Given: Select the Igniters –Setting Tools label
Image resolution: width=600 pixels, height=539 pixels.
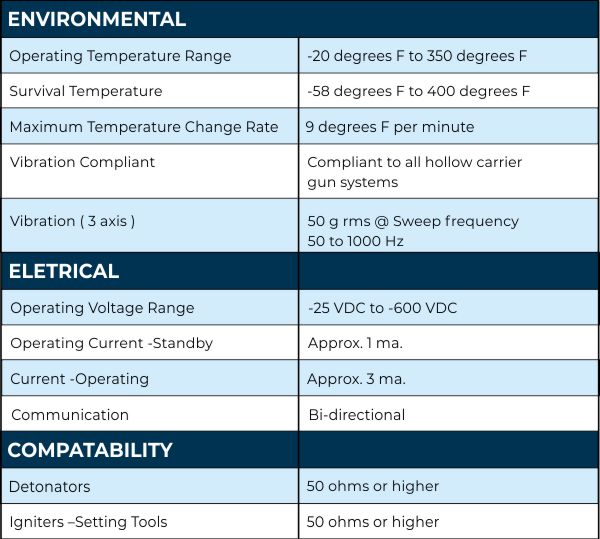Looking at the screenshot, I should point(88,521).
